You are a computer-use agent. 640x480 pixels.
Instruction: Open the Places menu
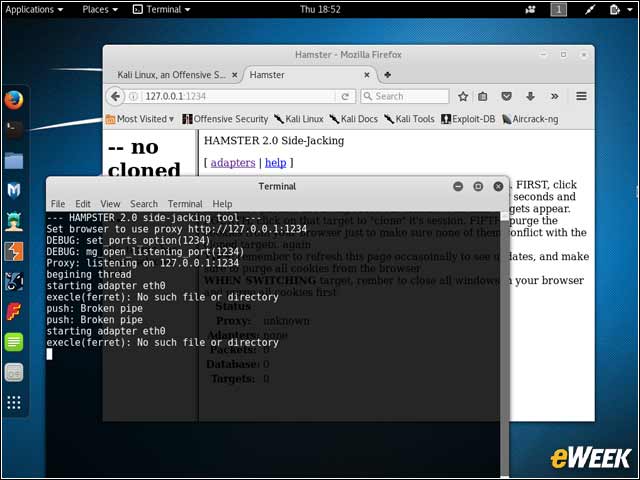point(100,9)
